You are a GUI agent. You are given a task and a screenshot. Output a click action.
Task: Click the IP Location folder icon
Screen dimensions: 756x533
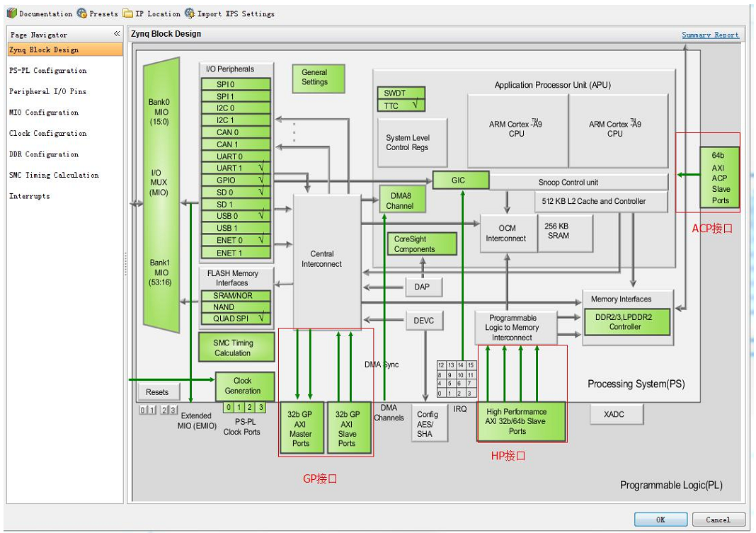(127, 13)
